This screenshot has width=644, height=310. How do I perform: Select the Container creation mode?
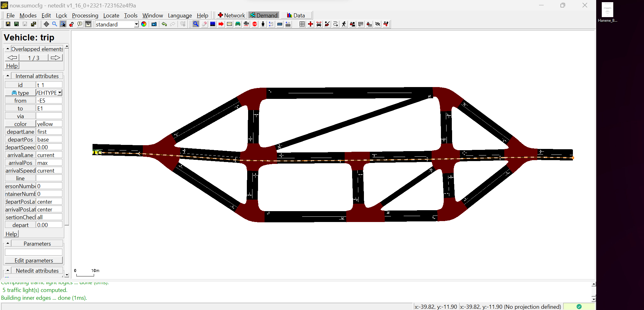point(280,24)
